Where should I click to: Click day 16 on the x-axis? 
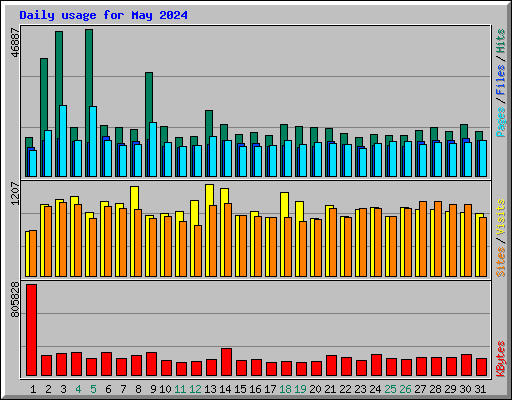pyautogui.click(x=255, y=389)
